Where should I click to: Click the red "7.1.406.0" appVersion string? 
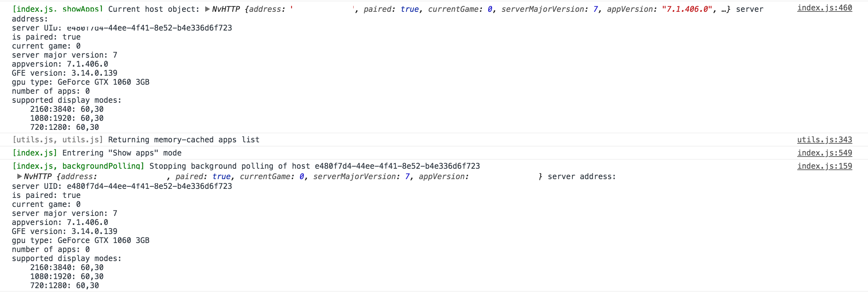[687, 9]
